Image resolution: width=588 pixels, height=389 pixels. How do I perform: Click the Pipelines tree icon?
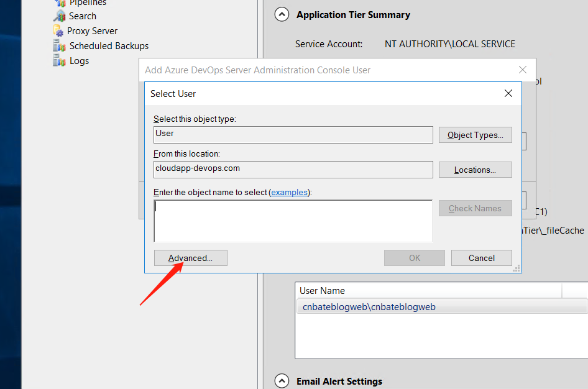[x=60, y=3]
